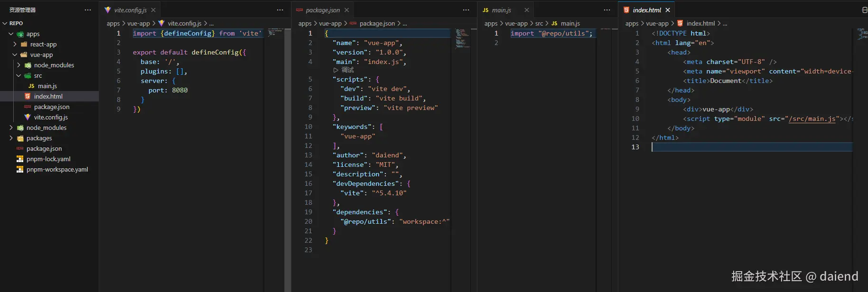Open root package.json in the tree
The width and height of the screenshot is (868, 292).
coord(44,148)
